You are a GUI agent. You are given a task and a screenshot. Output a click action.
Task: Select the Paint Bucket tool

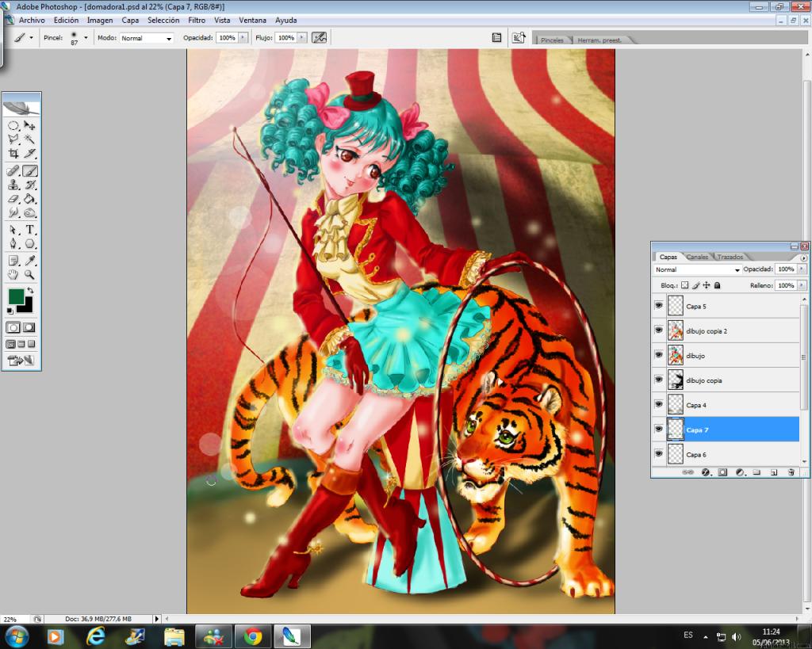[x=29, y=199]
